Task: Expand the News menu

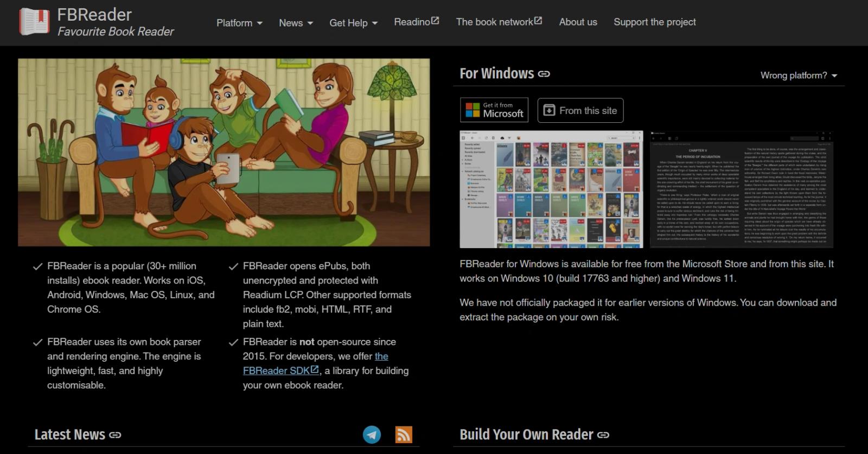Action: (x=296, y=23)
